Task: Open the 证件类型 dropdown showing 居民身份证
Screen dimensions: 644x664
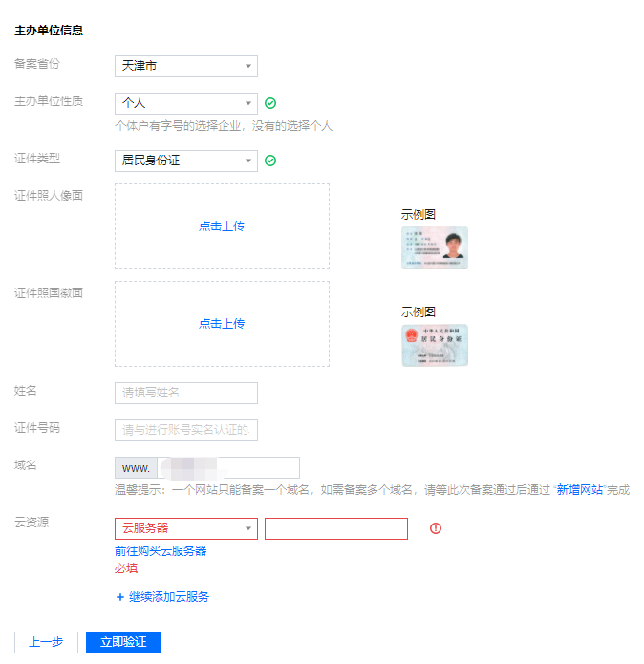Action: (185, 161)
